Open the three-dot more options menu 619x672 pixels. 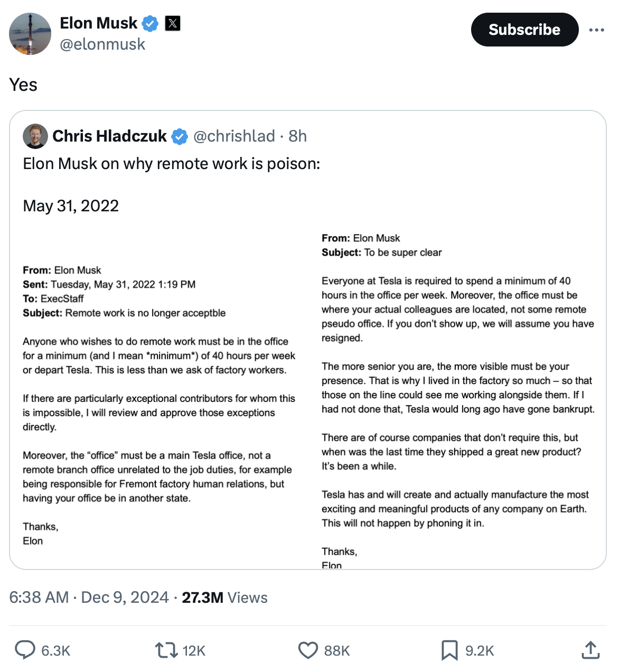596,30
